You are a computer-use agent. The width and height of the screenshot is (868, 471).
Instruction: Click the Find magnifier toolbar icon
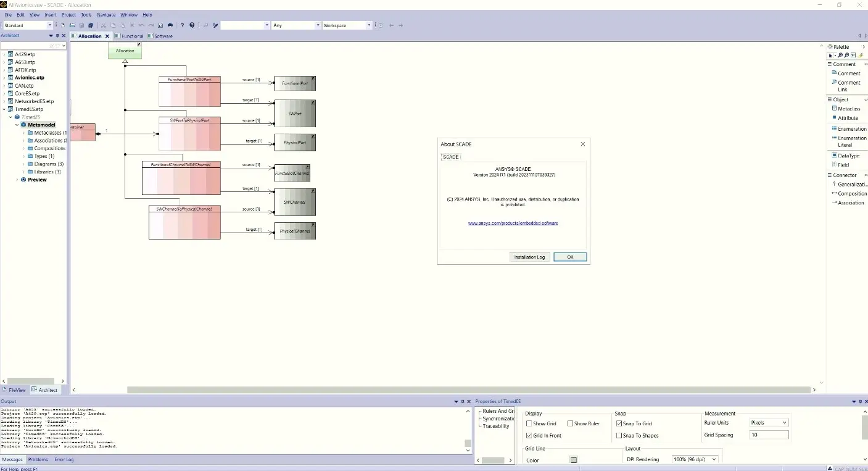coord(206,25)
